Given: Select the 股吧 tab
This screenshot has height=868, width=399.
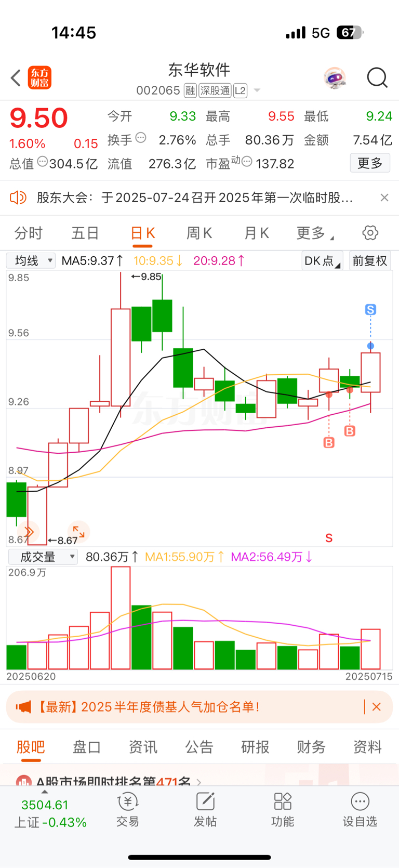Looking at the screenshot, I should (x=31, y=747).
